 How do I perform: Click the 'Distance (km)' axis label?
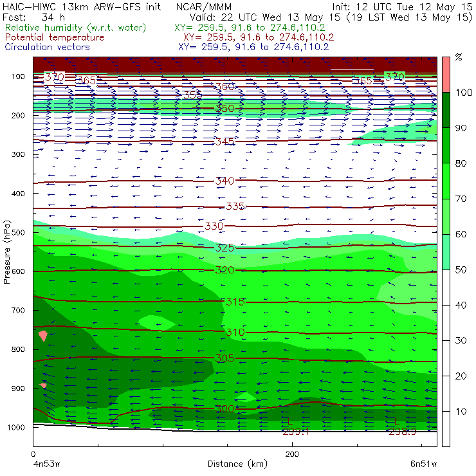click(237, 464)
